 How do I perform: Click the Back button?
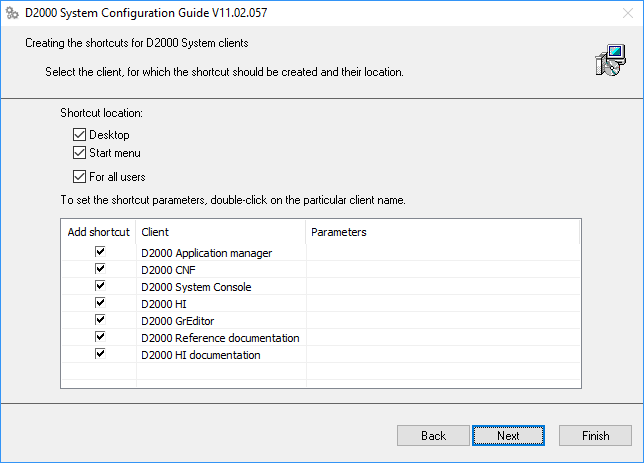click(433, 436)
